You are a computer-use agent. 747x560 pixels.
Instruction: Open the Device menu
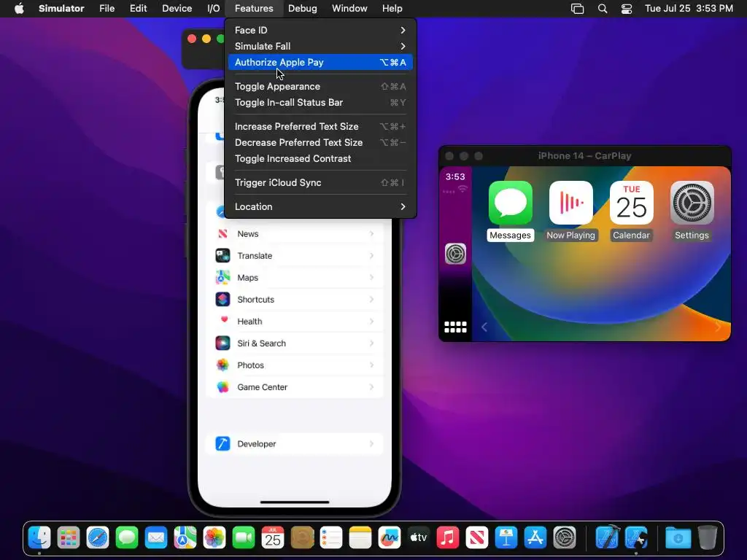tap(177, 9)
